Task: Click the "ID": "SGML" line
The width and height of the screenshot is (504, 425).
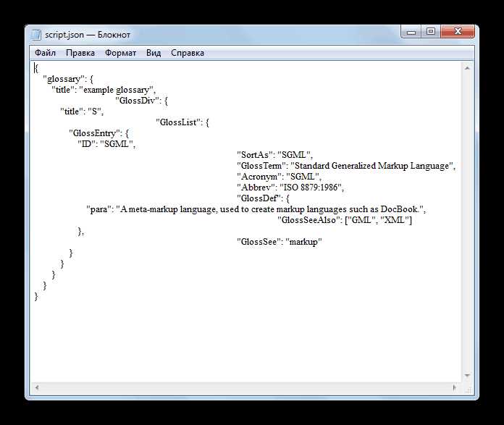Action: [x=106, y=144]
